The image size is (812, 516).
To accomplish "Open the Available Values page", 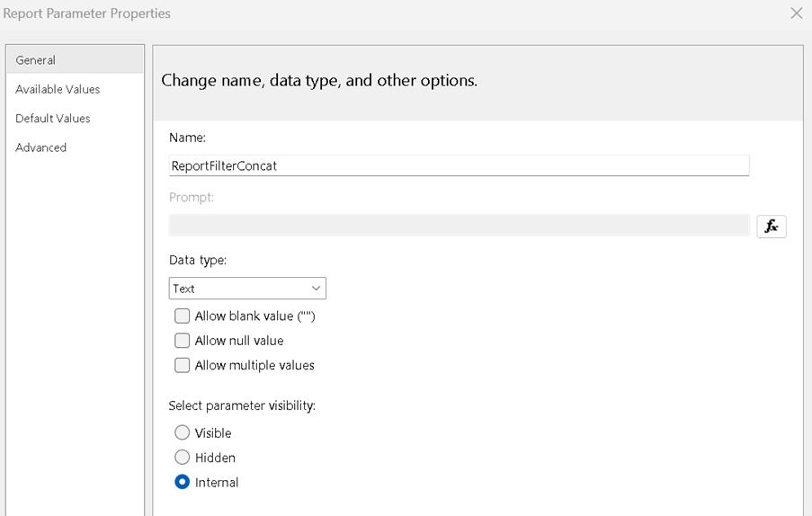I will [58, 89].
